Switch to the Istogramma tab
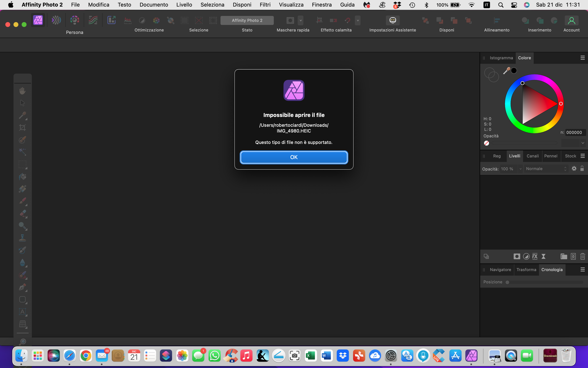This screenshot has height=368, width=588. point(501,58)
